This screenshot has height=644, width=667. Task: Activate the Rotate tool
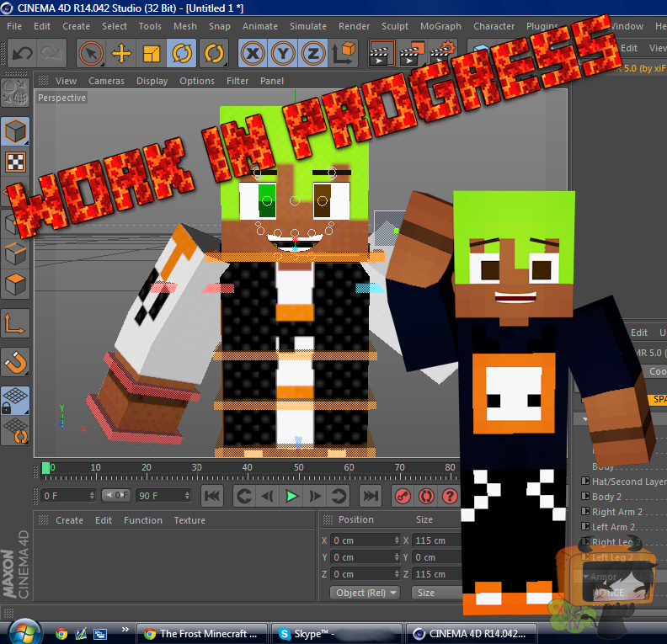click(182, 53)
